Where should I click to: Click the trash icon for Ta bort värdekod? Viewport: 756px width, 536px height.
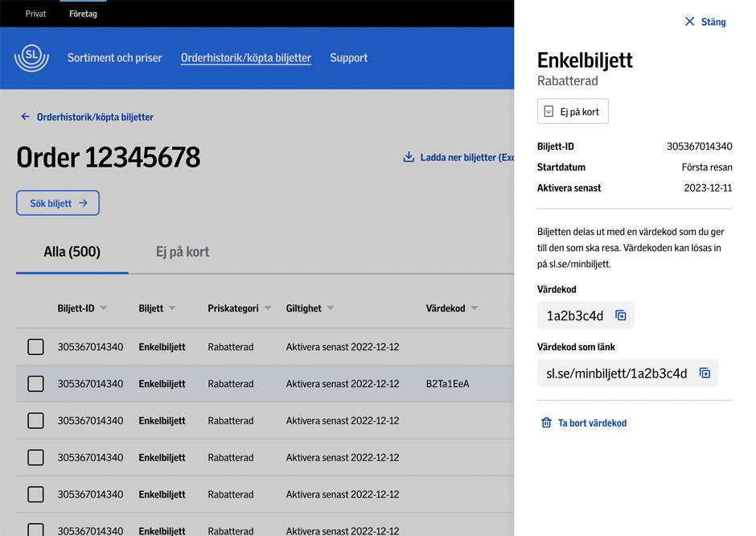546,423
